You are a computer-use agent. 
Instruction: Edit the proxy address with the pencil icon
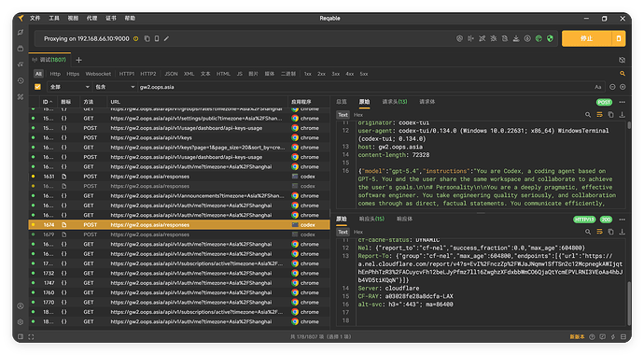[166, 38]
